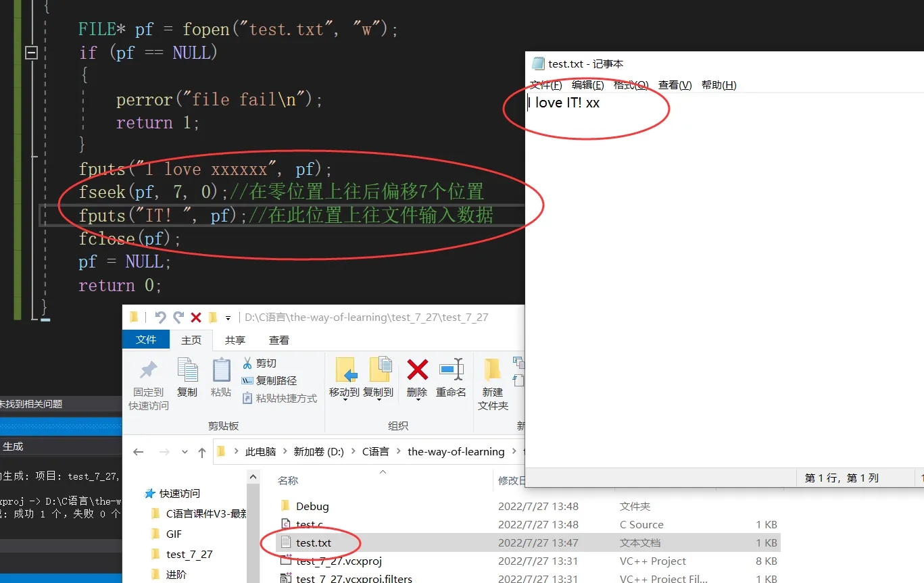
Task: Open Notepad 帮助(H) menu
Action: click(719, 84)
